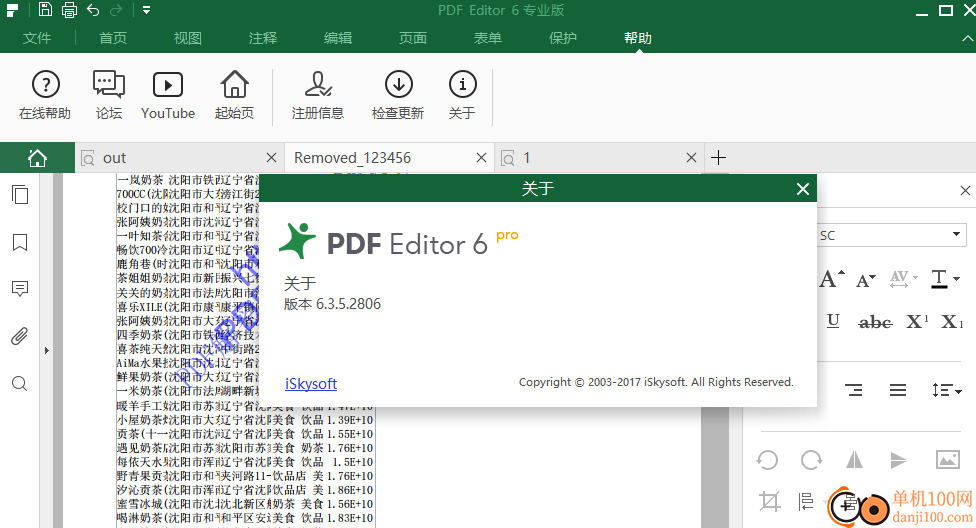
Task: Open the page thumbnails side panel
Action: click(20, 195)
